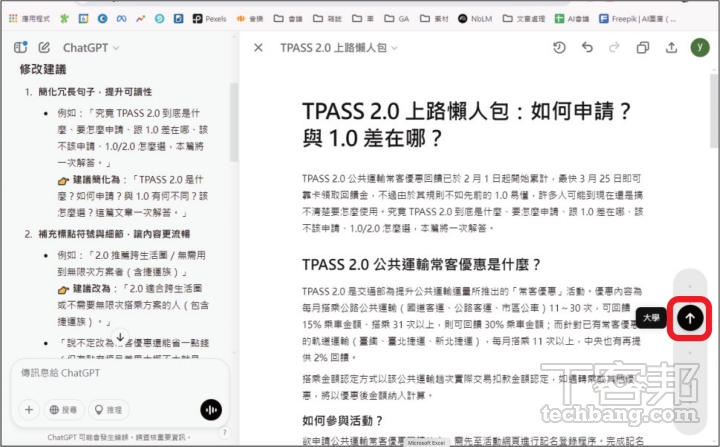Click the 修改建議 heading in chat
This screenshot has width=720, height=447.
tap(43, 69)
